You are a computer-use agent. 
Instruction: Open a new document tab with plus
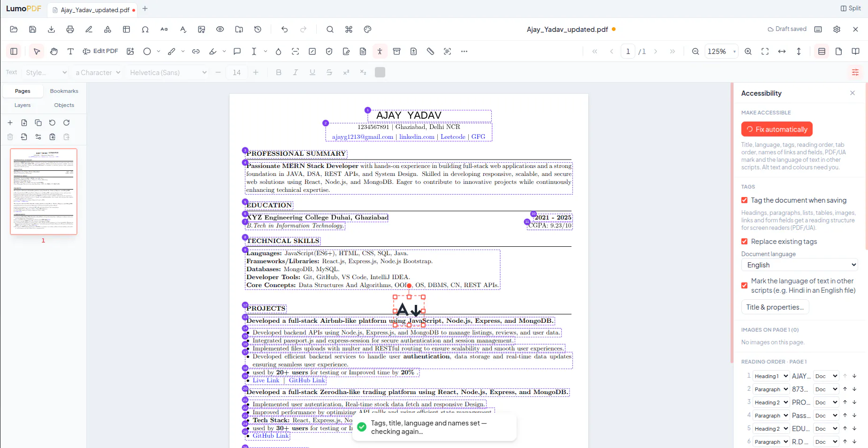145,8
